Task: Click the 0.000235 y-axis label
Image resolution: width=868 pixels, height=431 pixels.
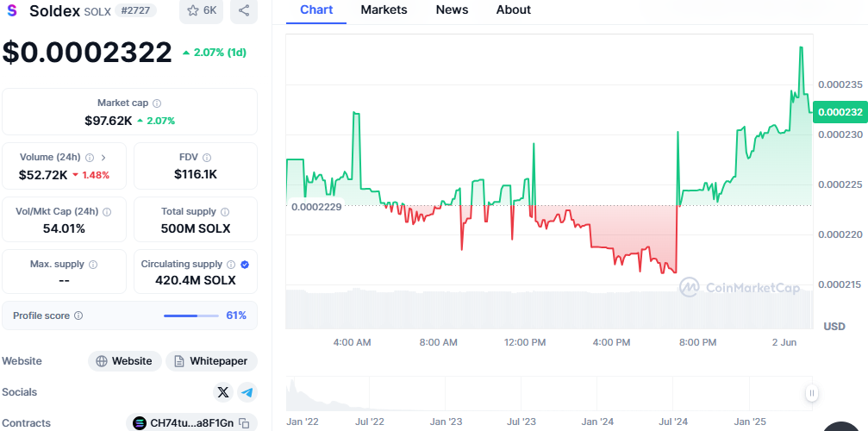Action: (840, 84)
